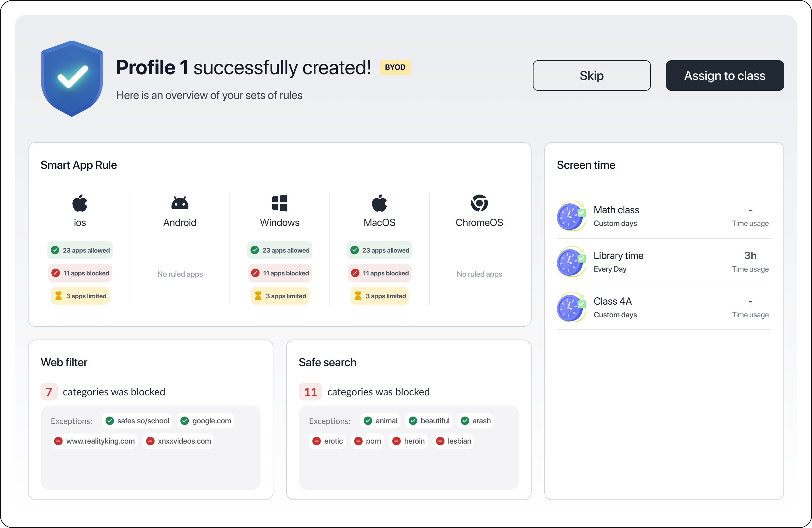The width and height of the screenshot is (812, 528).
Task: Click the BYOD badge
Action: pos(395,67)
